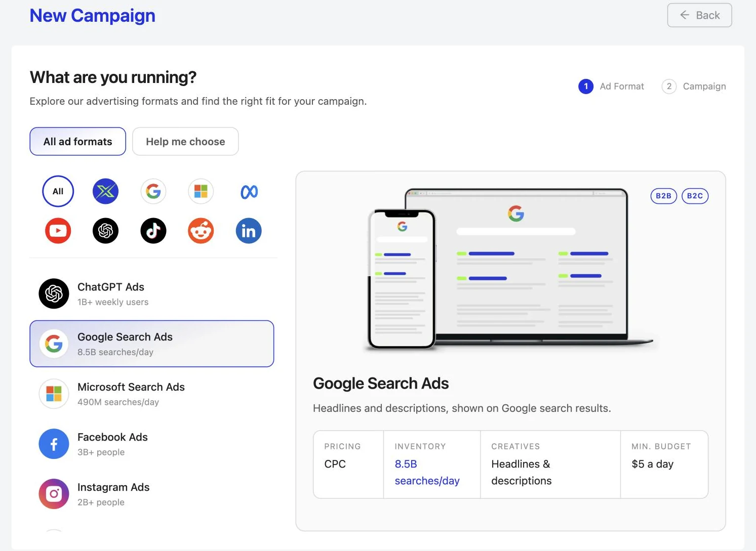Go to step 2 Campaign
Viewport: 756px width, 551px height.
pyautogui.click(x=694, y=87)
